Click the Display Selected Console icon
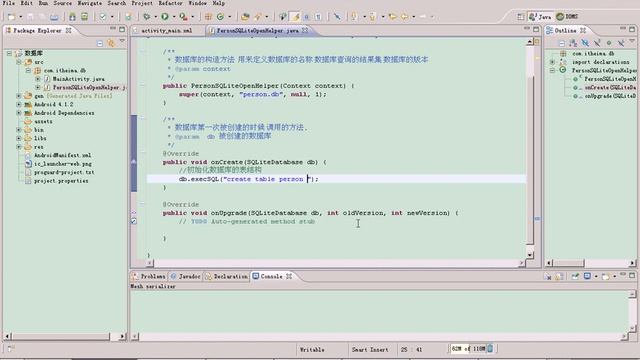Viewport: 640px width, 360px height. point(587,277)
